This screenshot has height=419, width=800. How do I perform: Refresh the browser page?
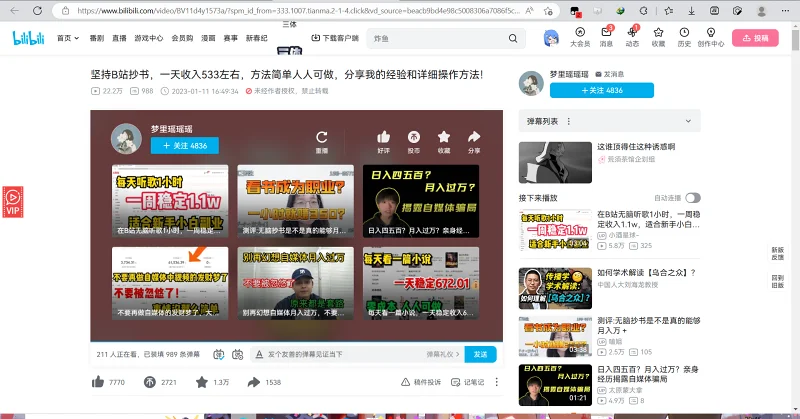(x=37, y=10)
